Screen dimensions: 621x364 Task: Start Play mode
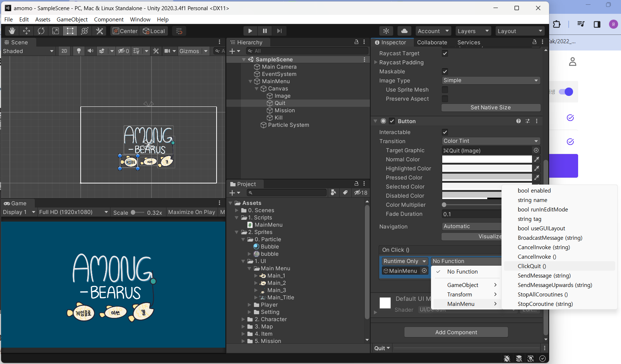pos(250,31)
